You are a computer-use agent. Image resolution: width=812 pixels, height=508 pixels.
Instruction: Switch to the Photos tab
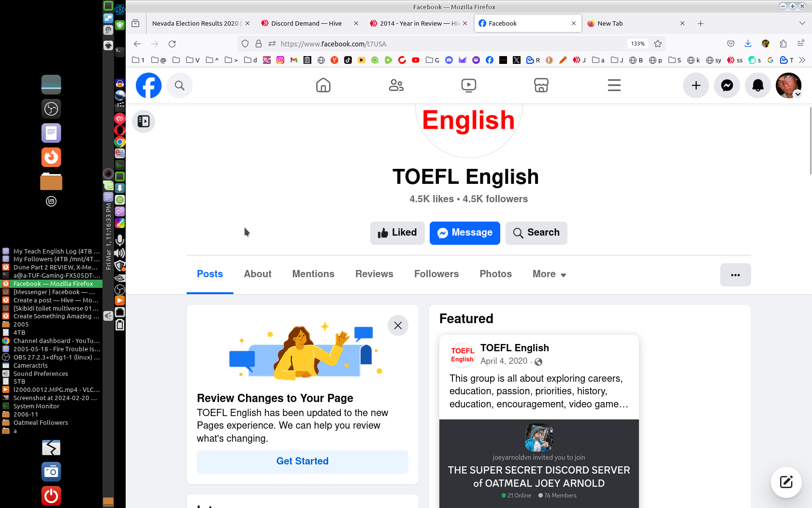(x=495, y=274)
